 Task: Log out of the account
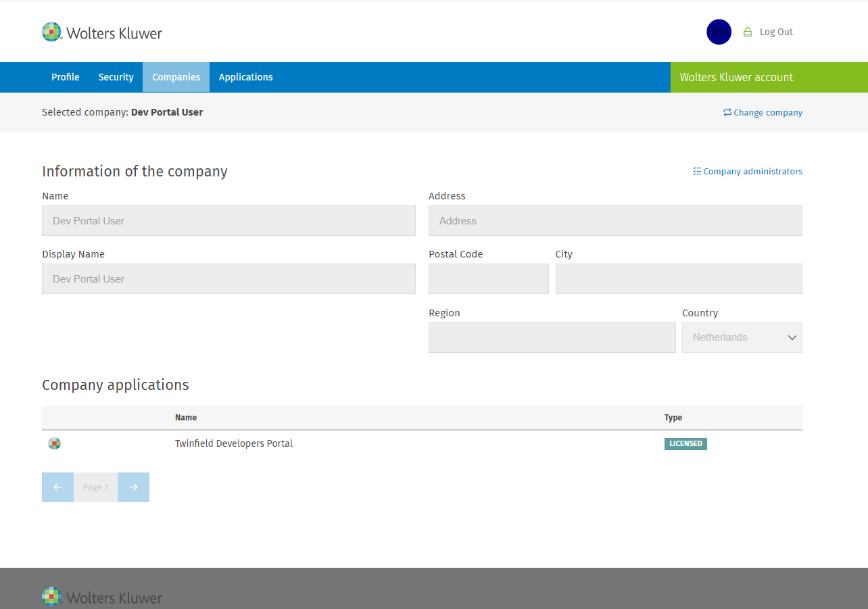(776, 32)
